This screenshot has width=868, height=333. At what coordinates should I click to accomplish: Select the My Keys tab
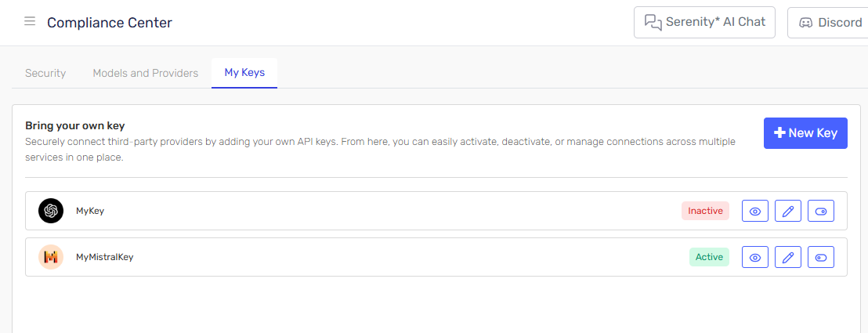pyautogui.click(x=244, y=73)
